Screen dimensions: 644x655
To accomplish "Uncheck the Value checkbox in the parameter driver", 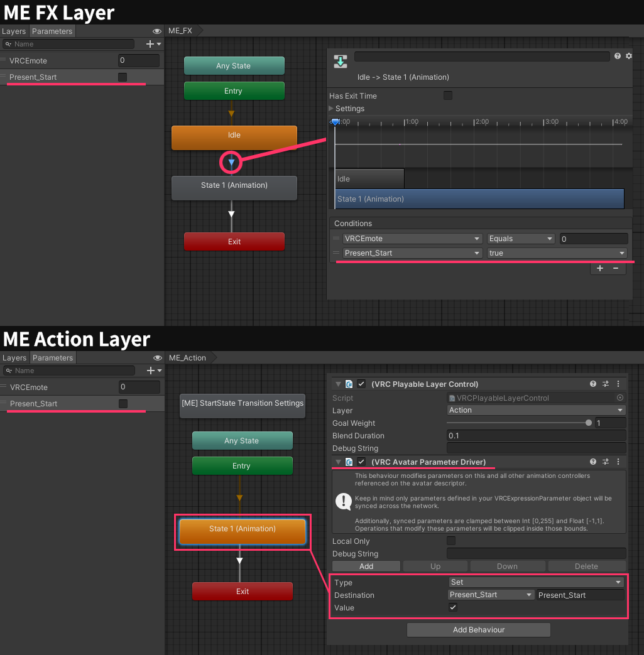I will point(454,607).
